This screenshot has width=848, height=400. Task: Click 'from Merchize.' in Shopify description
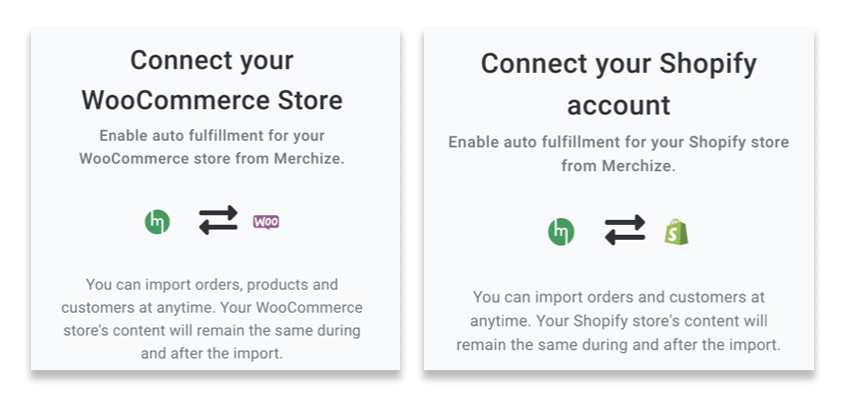coord(619,165)
